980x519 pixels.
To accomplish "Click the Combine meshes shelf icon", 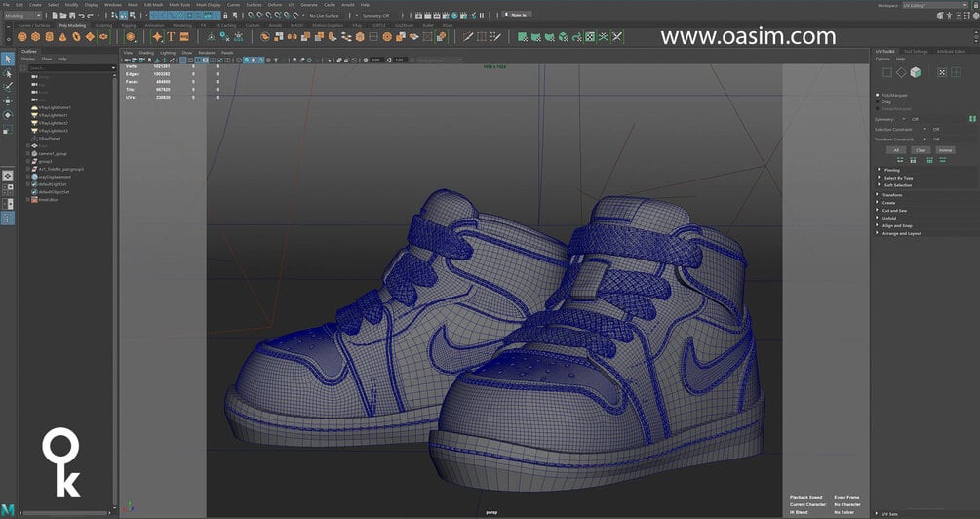I will point(278,37).
